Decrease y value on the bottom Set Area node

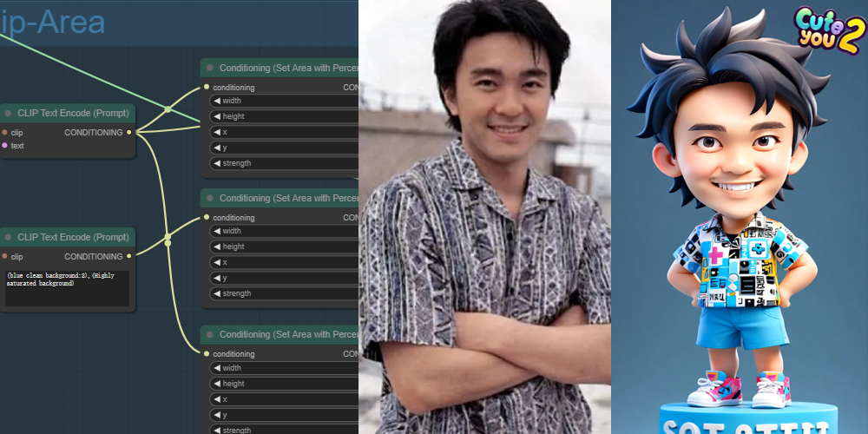[216, 415]
